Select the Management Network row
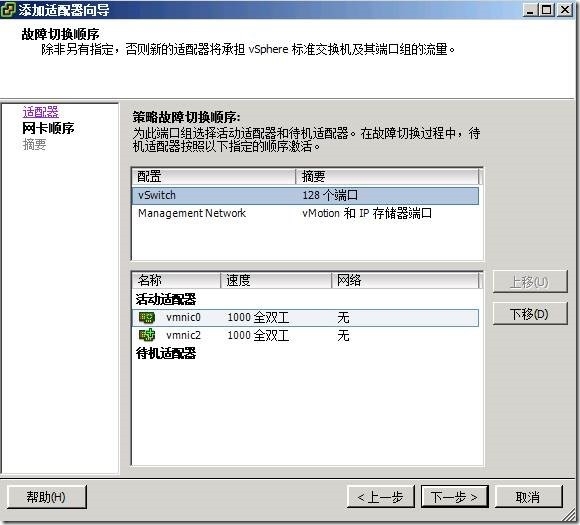 click(x=305, y=213)
